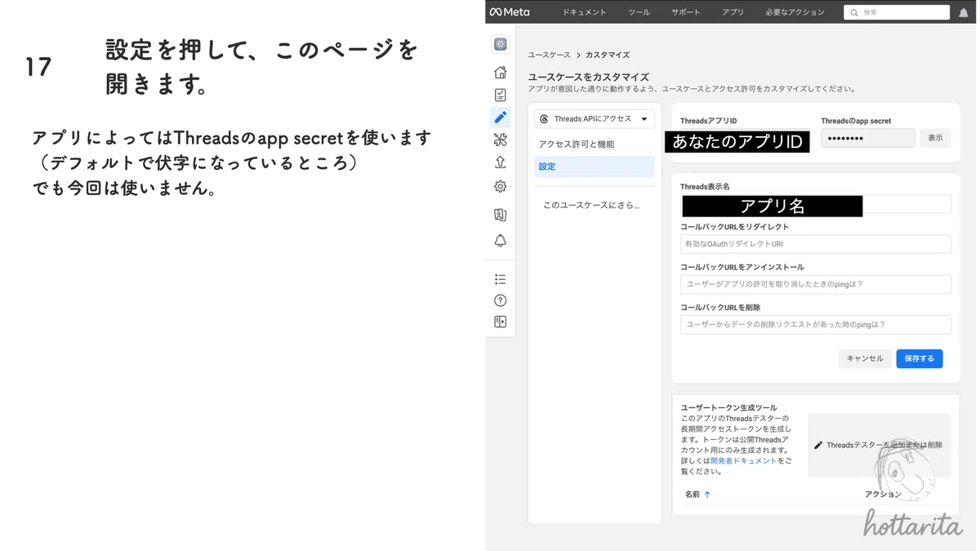980x551 pixels.
Task: Click Threadsテスターを追加または削除 button
Action: pyautogui.click(x=879, y=445)
